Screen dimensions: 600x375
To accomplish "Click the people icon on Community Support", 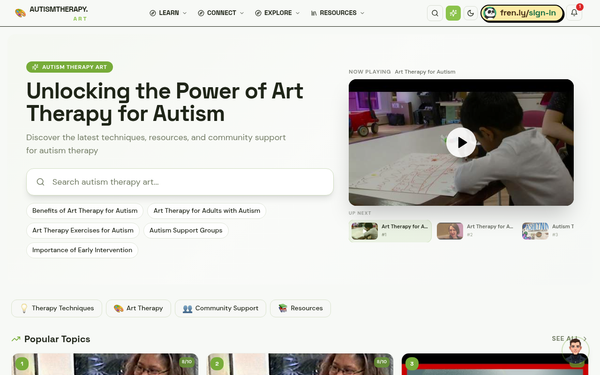I will tap(187, 308).
